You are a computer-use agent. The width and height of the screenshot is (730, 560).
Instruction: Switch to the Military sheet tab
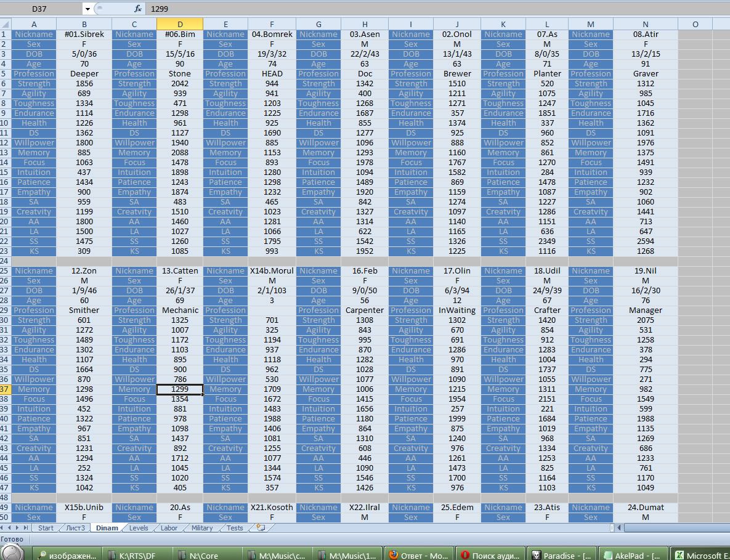(x=202, y=528)
